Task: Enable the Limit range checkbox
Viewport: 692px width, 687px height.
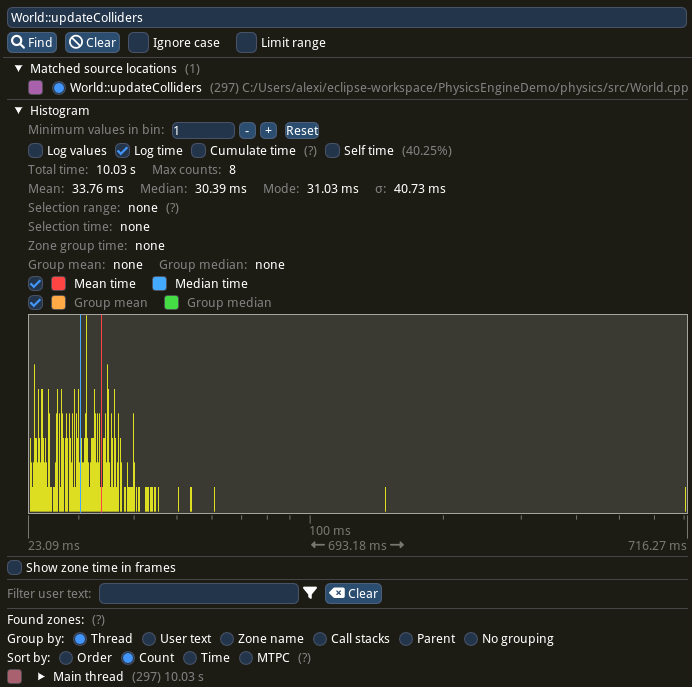Action: [x=246, y=42]
